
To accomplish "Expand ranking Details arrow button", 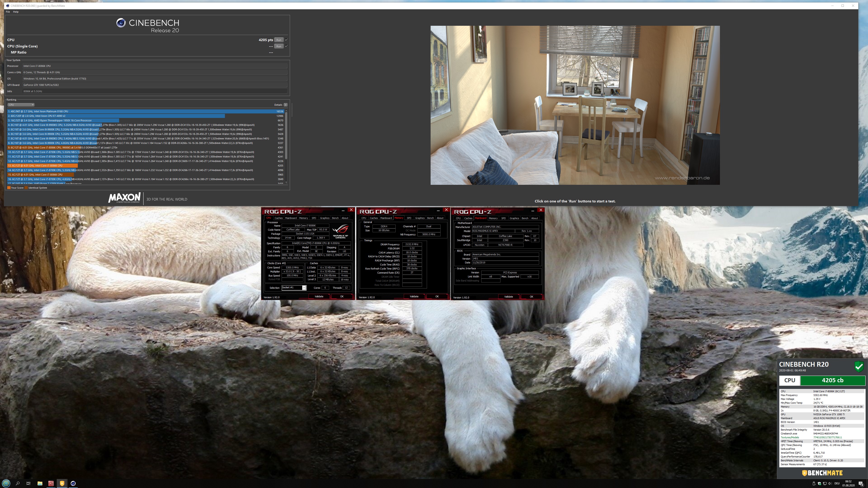I will click(286, 105).
